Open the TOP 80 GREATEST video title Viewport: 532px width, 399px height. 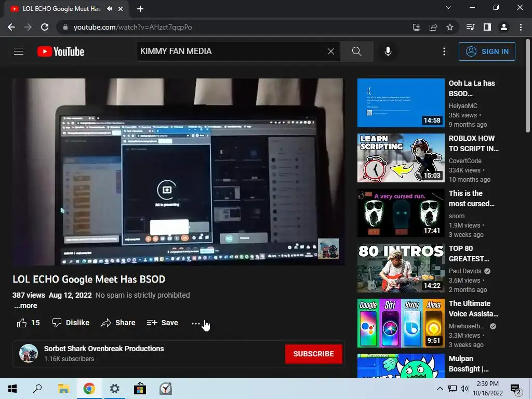point(469,254)
